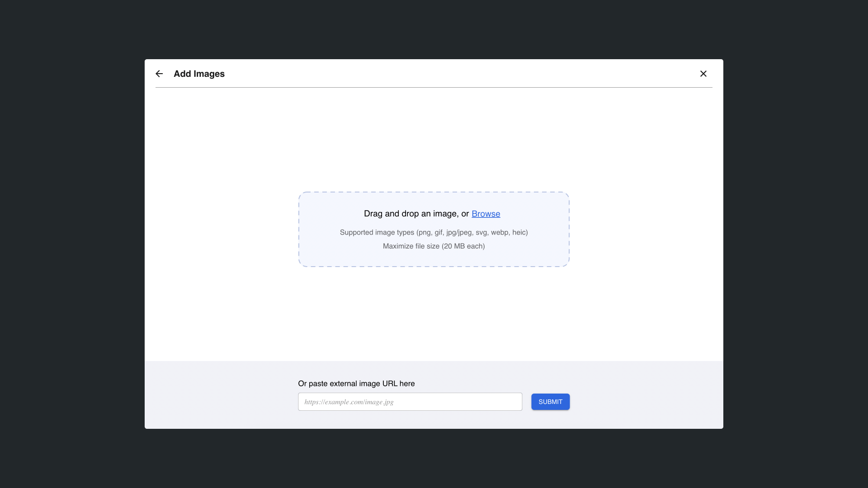Click the Add Images dialog title

199,74
